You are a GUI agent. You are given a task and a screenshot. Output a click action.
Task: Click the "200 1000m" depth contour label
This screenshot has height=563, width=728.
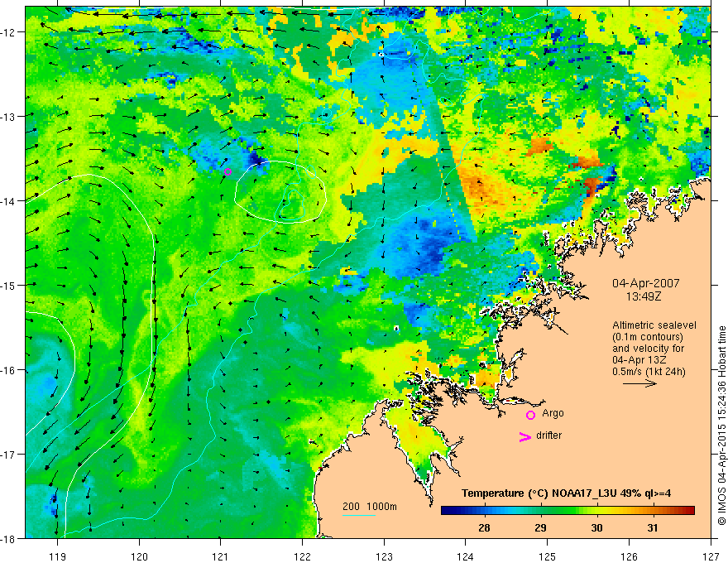(x=370, y=507)
